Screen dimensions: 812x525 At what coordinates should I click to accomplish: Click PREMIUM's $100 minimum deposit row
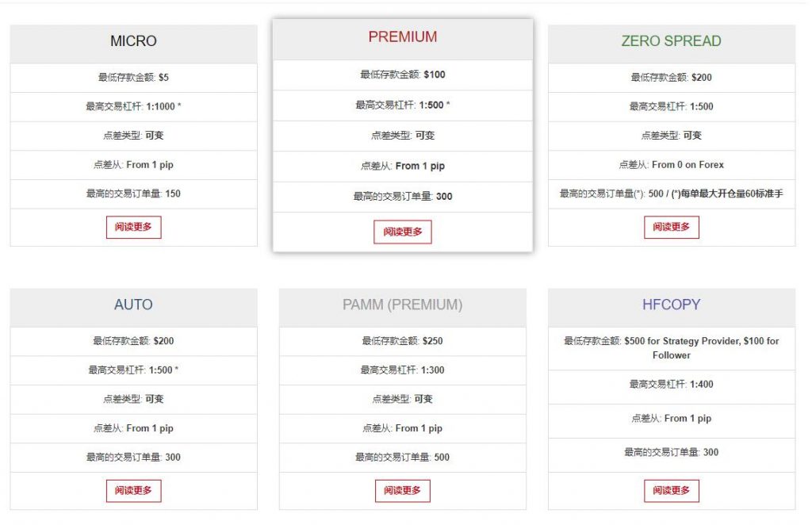[x=402, y=75]
